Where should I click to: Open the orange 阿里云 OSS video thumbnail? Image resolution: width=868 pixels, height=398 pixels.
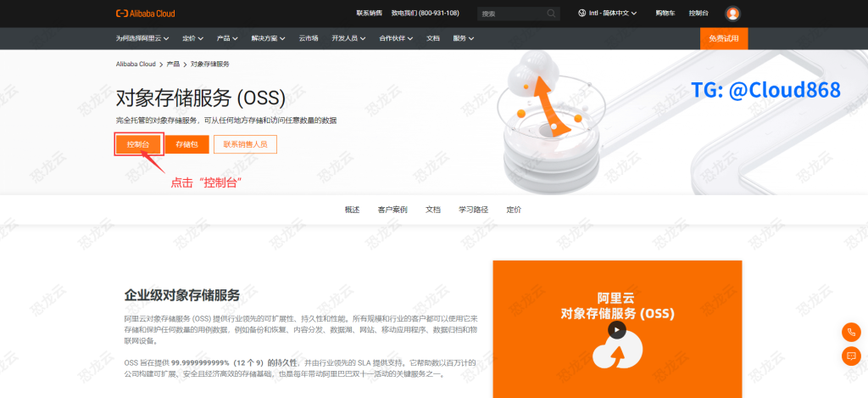(617, 329)
